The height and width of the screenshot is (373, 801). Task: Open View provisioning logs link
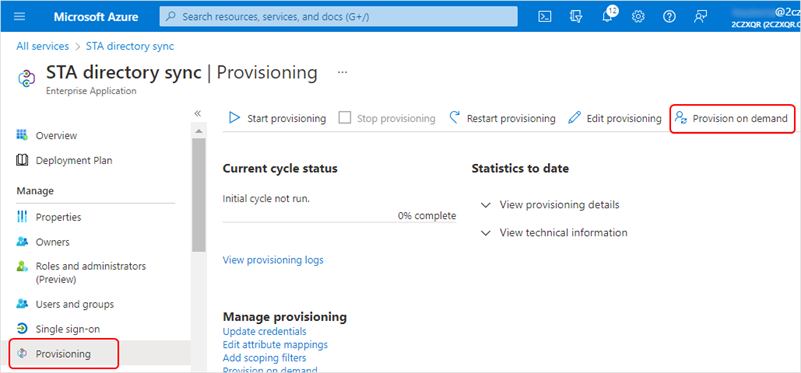(x=273, y=260)
